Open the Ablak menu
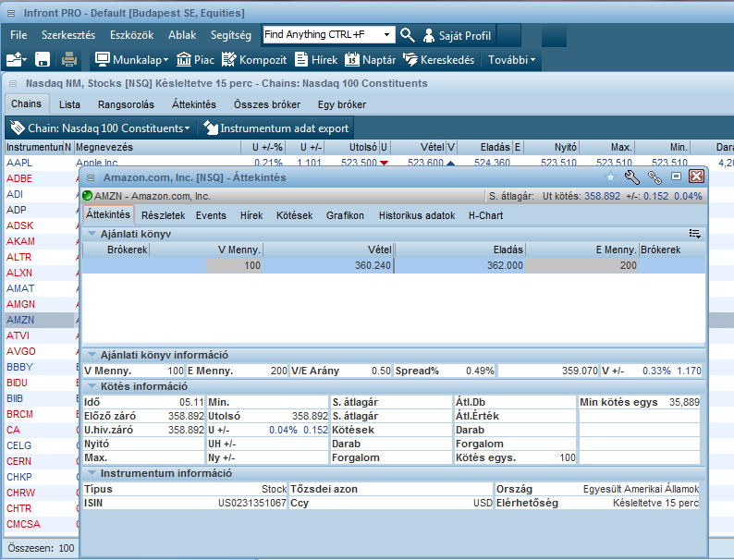The height and width of the screenshot is (560, 734). 182,35
